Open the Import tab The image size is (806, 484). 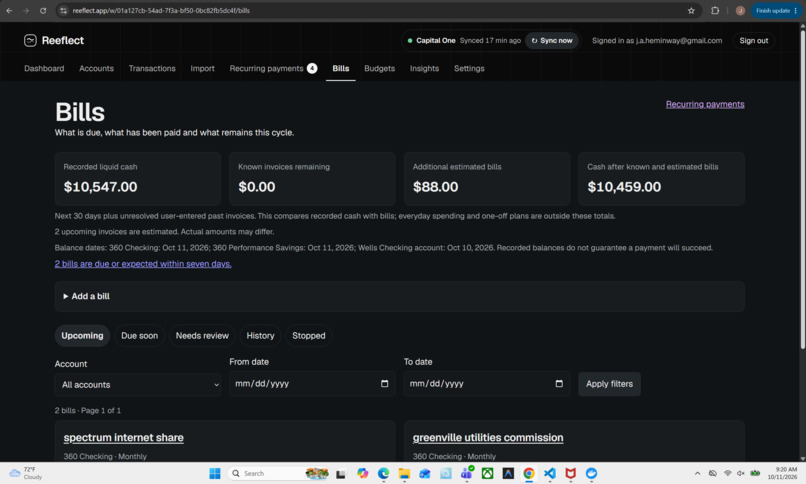coord(203,68)
